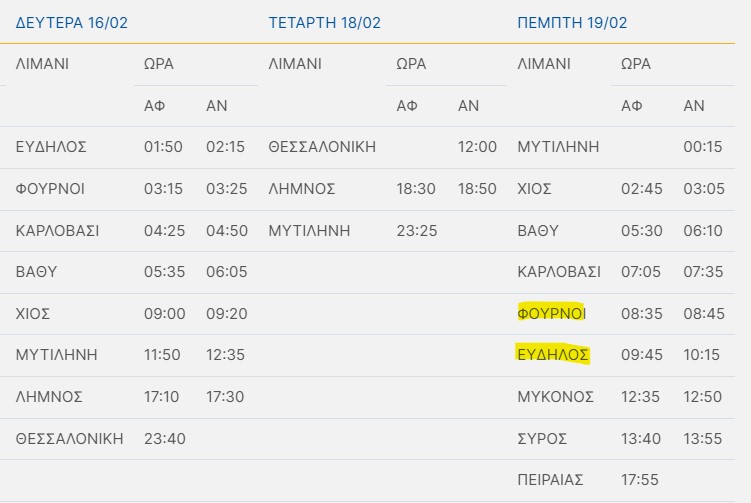
Task: Select ΠΕΙΡΑΙΑΣ port in Thursday's schedule
Action: pos(551,479)
